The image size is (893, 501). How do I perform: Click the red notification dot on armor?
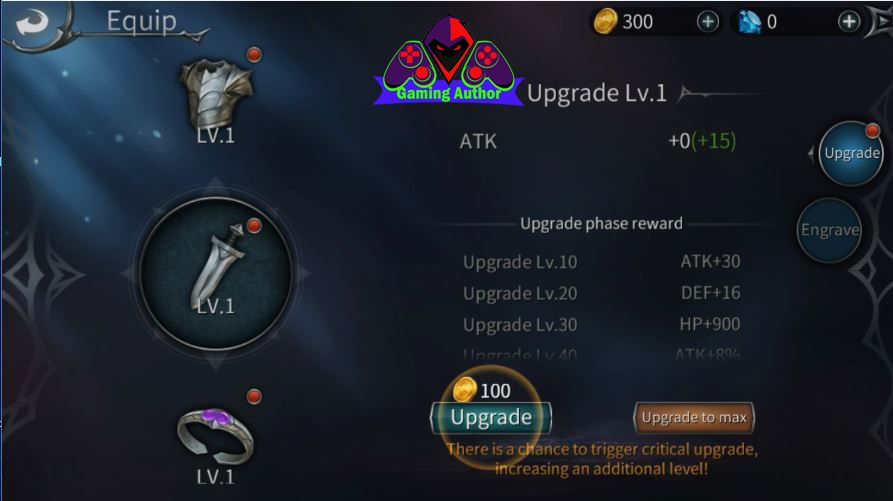click(254, 55)
